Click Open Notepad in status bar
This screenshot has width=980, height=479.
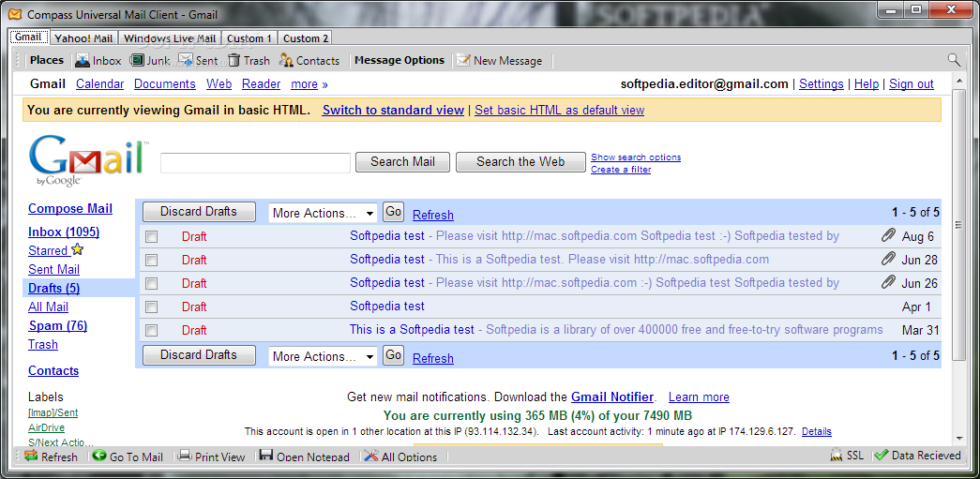point(305,457)
